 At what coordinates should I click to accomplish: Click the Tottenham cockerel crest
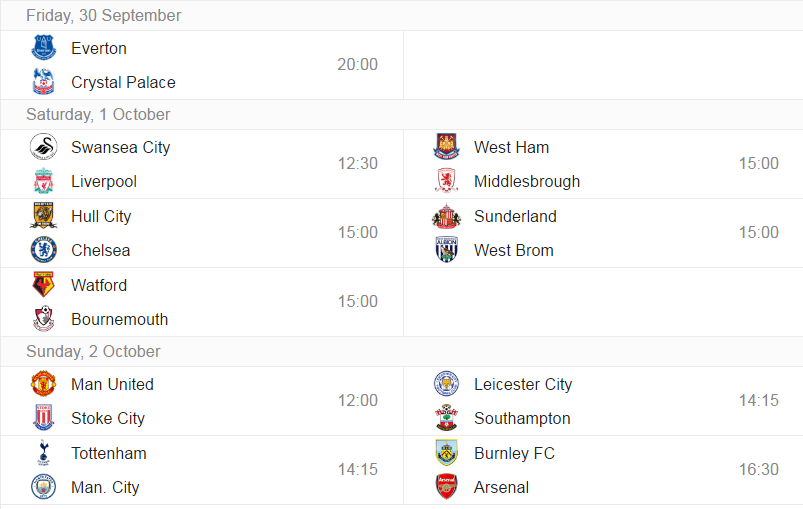44,453
